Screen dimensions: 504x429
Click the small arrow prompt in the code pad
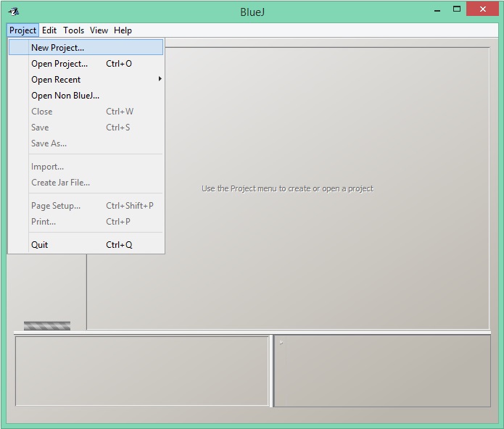point(281,343)
